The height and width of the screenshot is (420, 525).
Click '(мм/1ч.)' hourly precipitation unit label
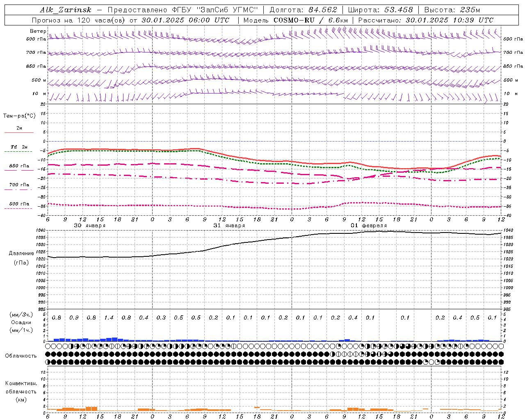[x=21, y=330]
